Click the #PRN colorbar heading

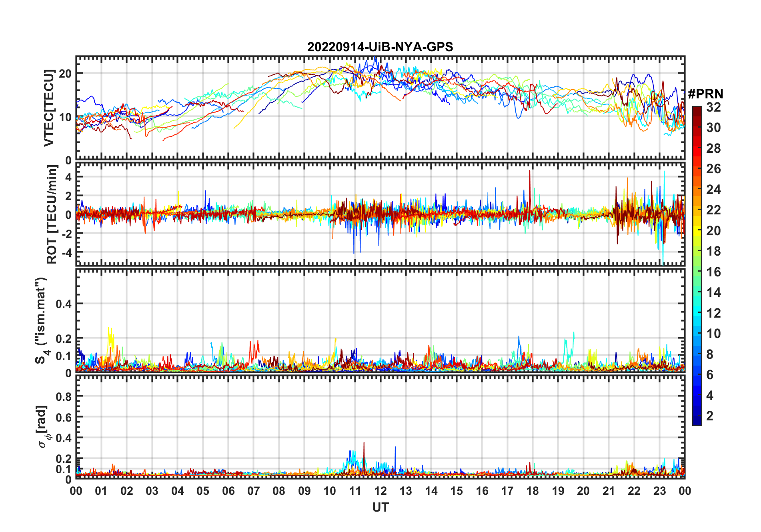pyautogui.click(x=705, y=94)
